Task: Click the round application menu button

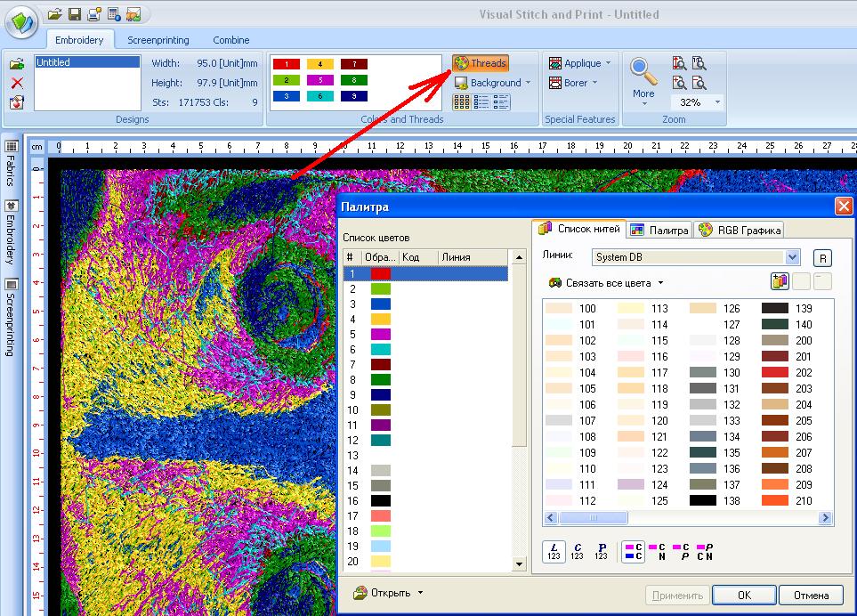Action: (21, 20)
